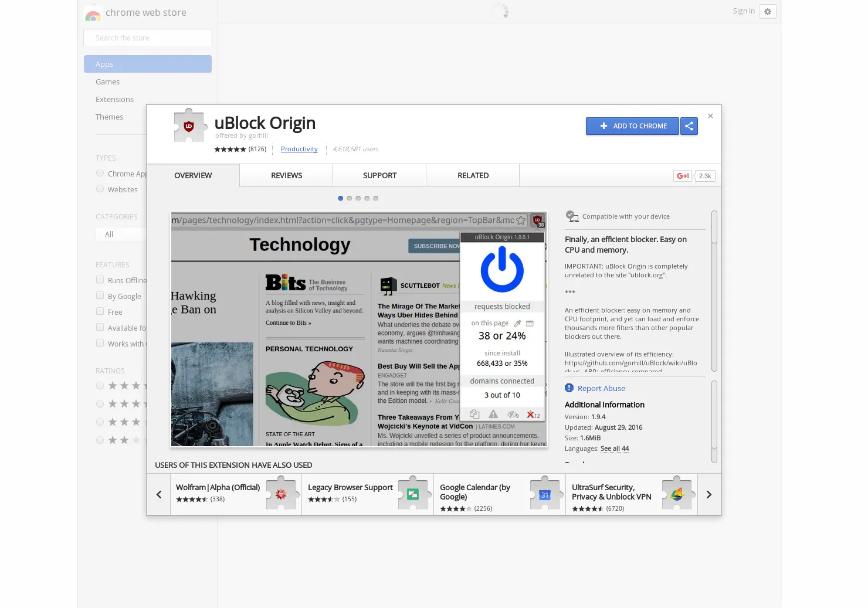Click the Chrome Web Store logo
The width and height of the screenshot is (868, 608).
pos(93,13)
